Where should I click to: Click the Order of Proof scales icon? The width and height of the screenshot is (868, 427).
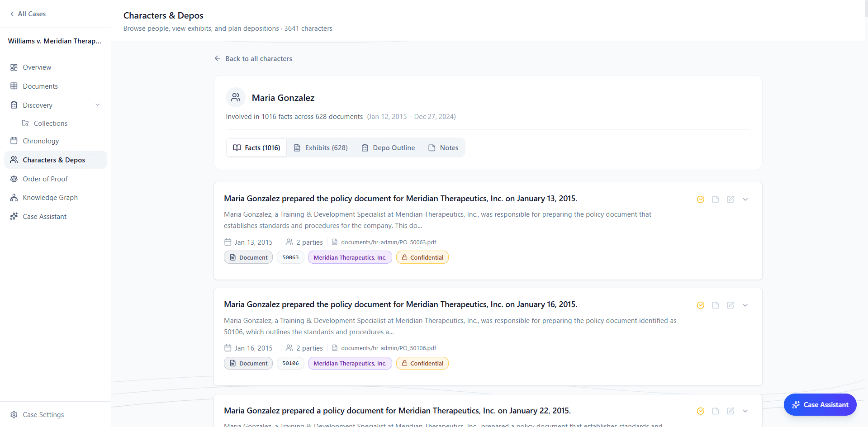coord(14,179)
